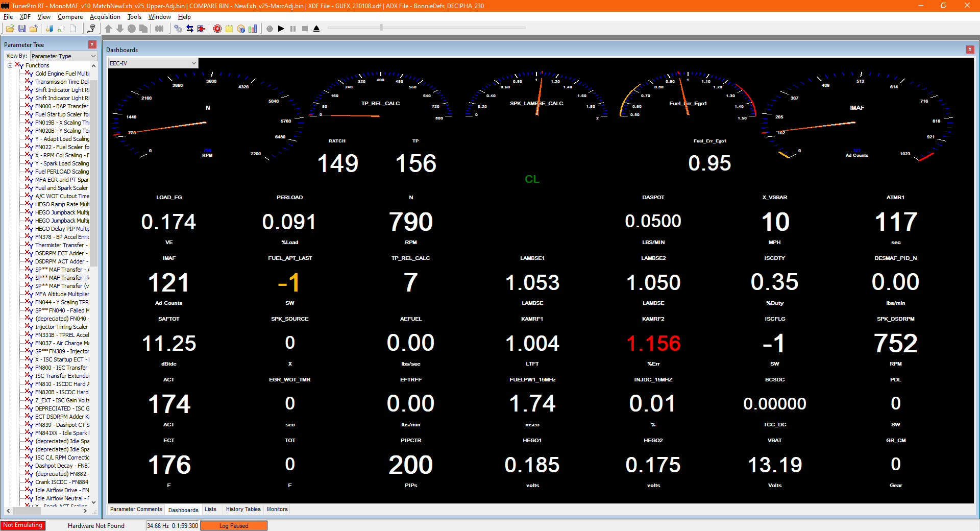The image size is (980, 531).
Task: Switch to the History Tables tab
Action: (x=243, y=510)
